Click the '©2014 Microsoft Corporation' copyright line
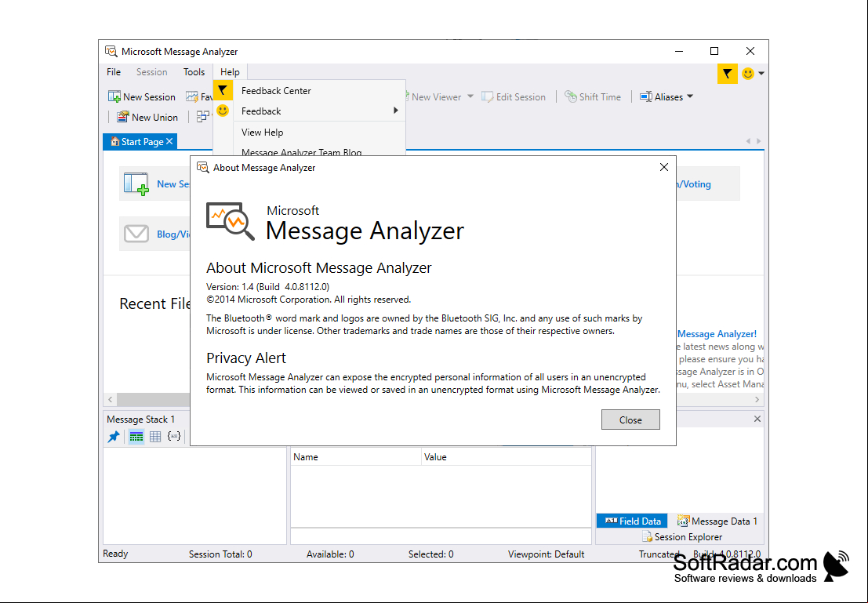The height and width of the screenshot is (603, 868). (x=309, y=300)
